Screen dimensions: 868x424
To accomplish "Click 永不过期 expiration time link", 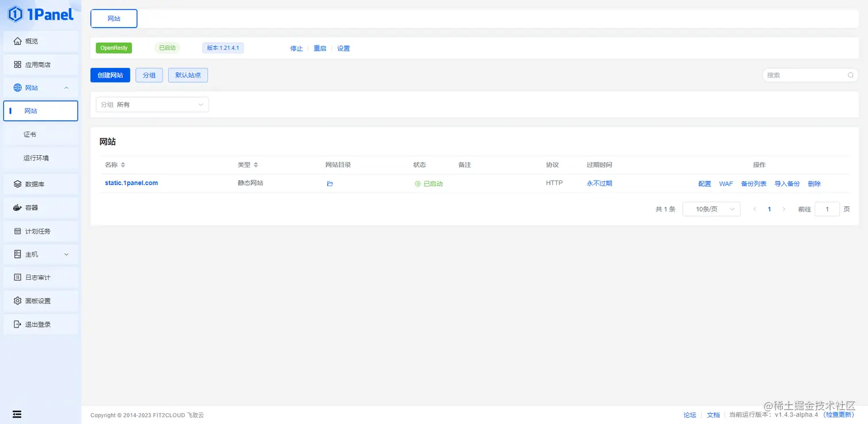I will click(x=599, y=183).
